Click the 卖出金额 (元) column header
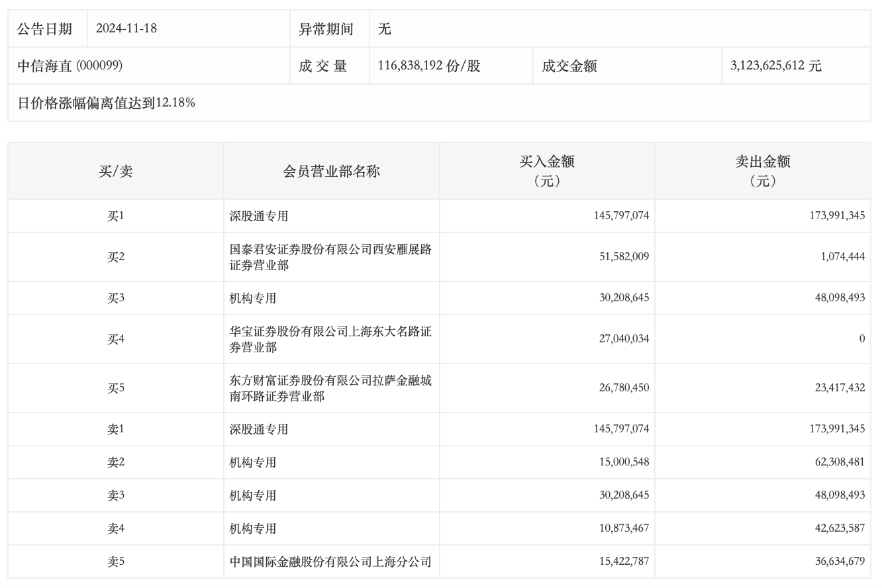882x588 pixels. coord(762,171)
